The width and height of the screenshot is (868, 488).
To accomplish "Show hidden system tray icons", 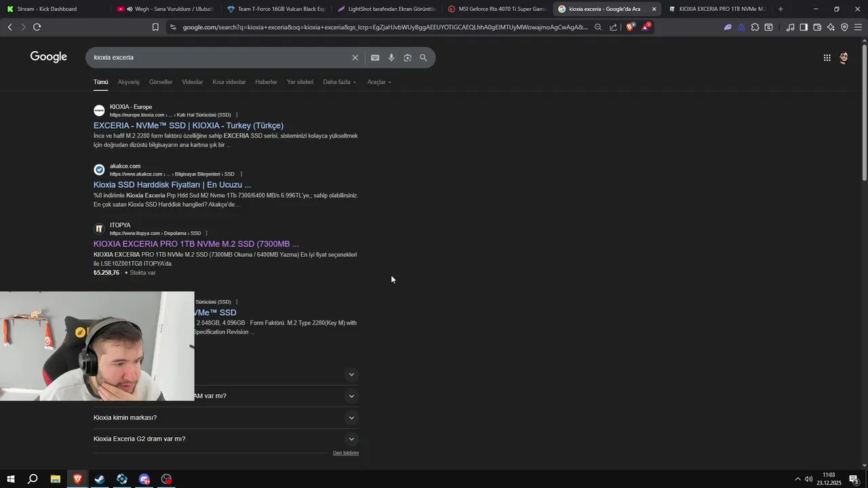I will coord(797,479).
